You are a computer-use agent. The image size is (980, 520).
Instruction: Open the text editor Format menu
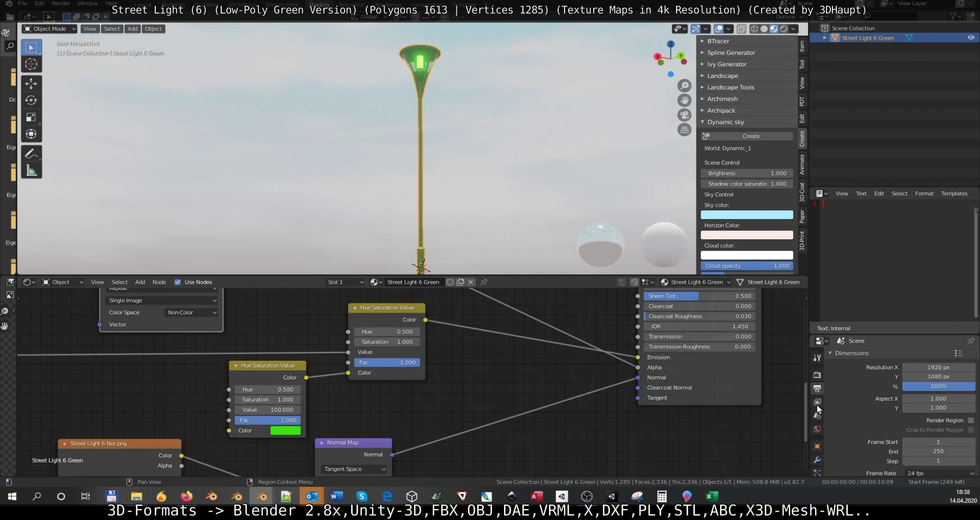[x=924, y=193]
